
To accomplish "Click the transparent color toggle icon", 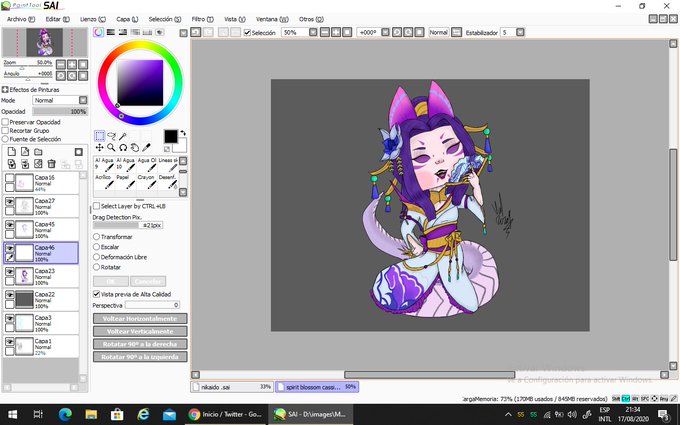I will tap(167, 149).
